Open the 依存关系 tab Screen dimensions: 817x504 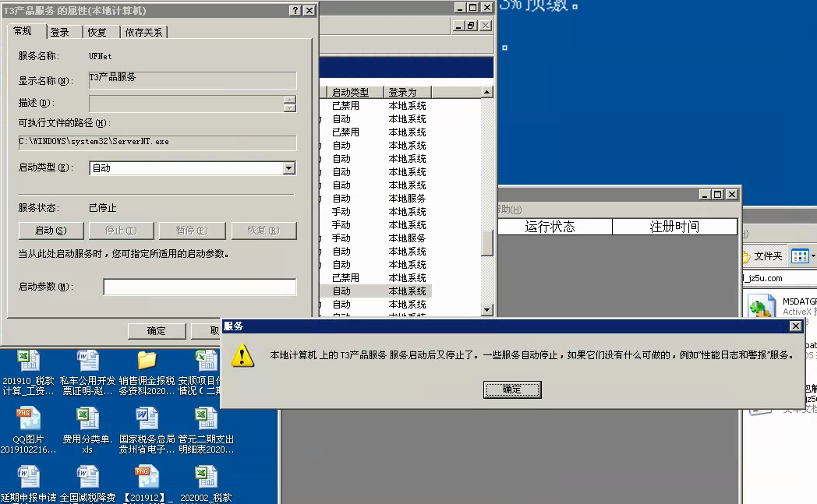point(143,32)
